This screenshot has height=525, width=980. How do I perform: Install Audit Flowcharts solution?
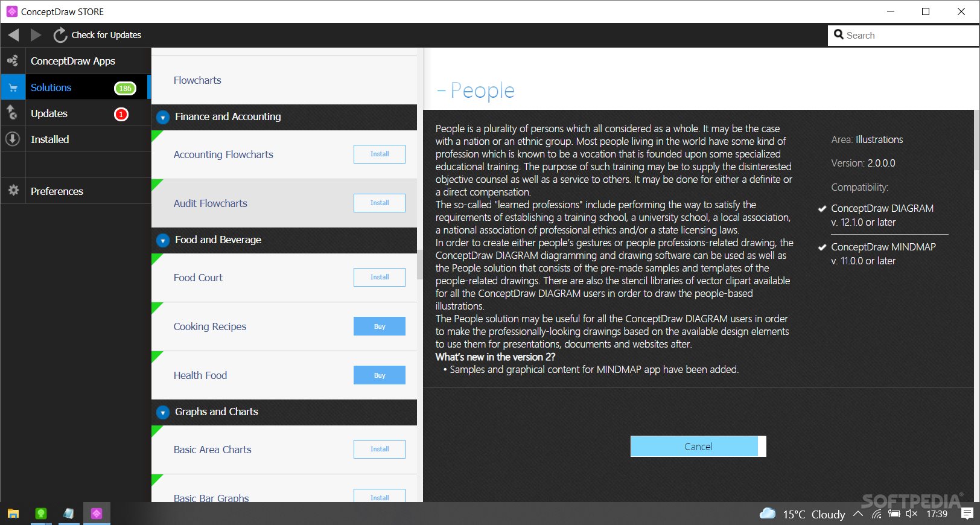coord(380,203)
